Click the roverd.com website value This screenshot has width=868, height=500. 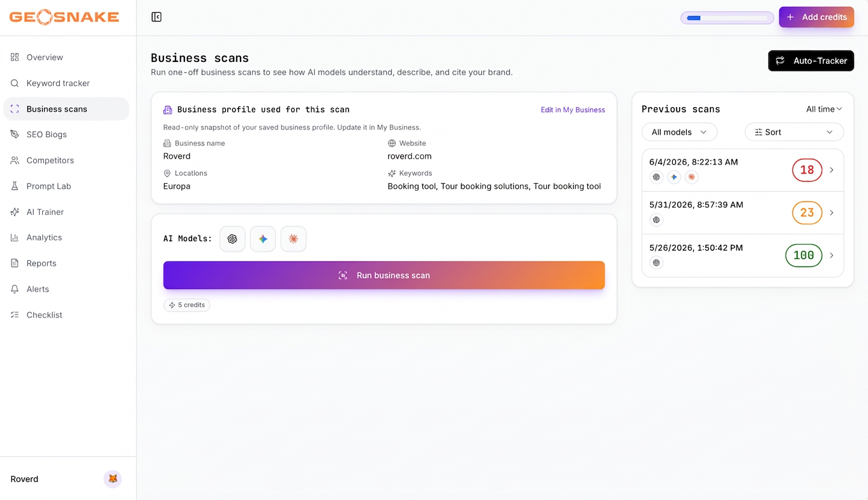coord(410,156)
